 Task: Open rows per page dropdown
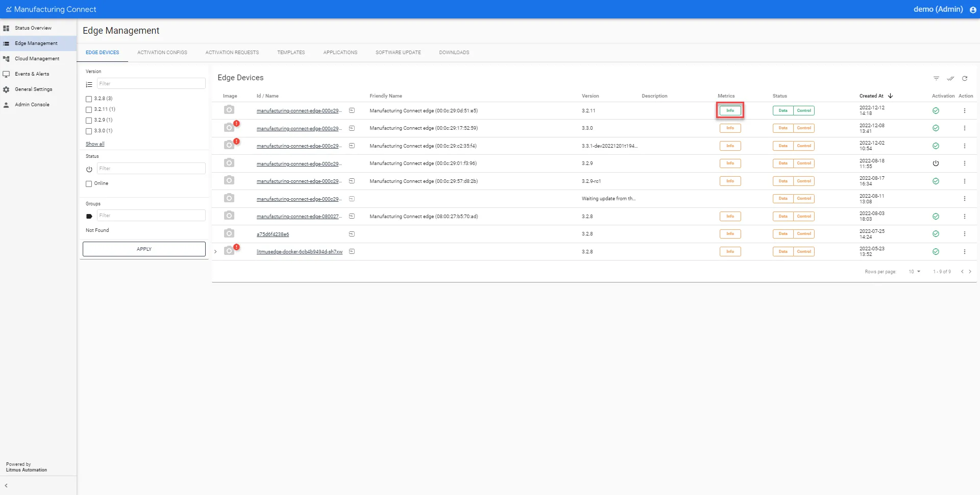(x=914, y=272)
